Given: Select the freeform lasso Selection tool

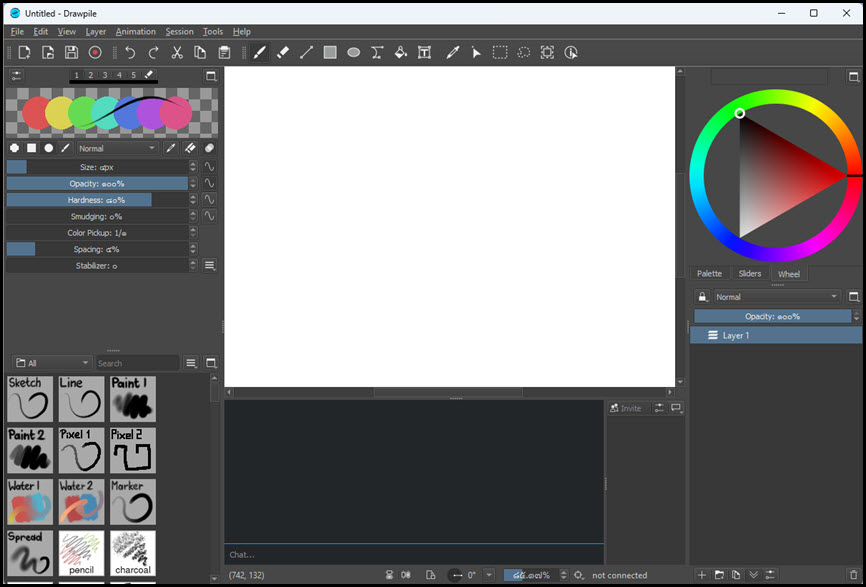Looking at the screenshot, I should pos(524,52).
